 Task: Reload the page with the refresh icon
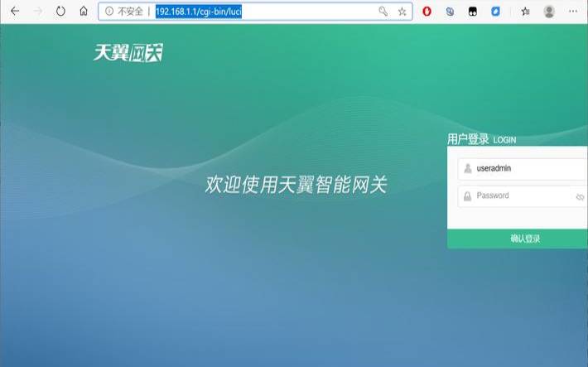60,12
